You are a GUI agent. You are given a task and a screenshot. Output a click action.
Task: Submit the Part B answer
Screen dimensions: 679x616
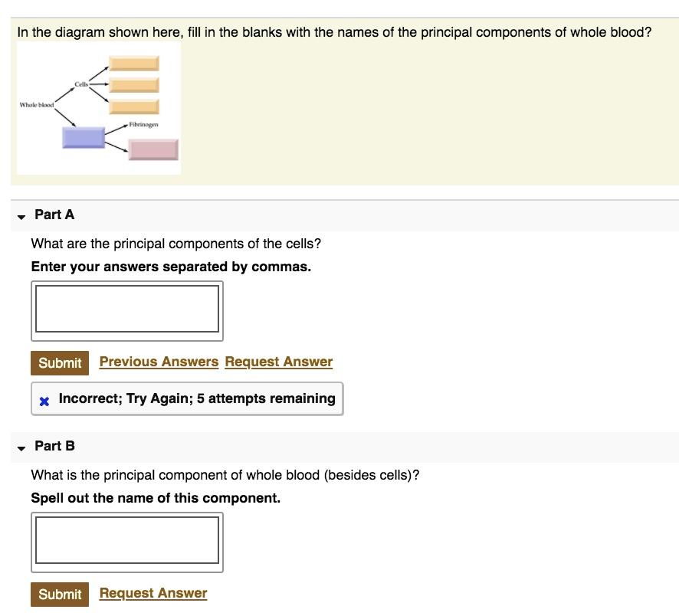pos(59,594)
